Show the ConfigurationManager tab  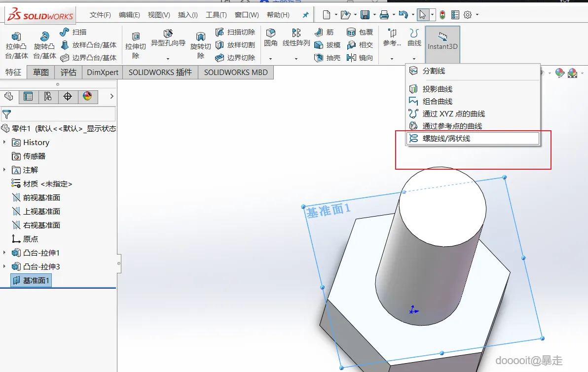pos(48,96)
